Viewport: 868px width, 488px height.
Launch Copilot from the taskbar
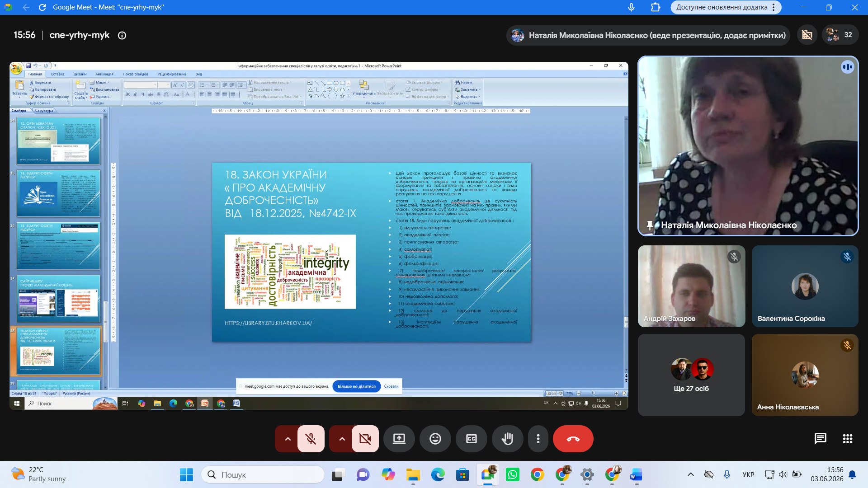(x=388, y=474)
